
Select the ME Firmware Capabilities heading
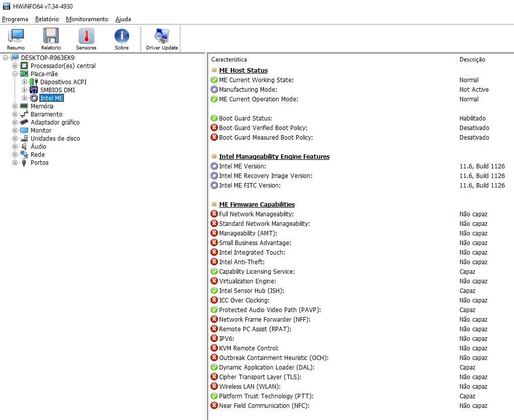pyautogui.click(x=257, y=204)
